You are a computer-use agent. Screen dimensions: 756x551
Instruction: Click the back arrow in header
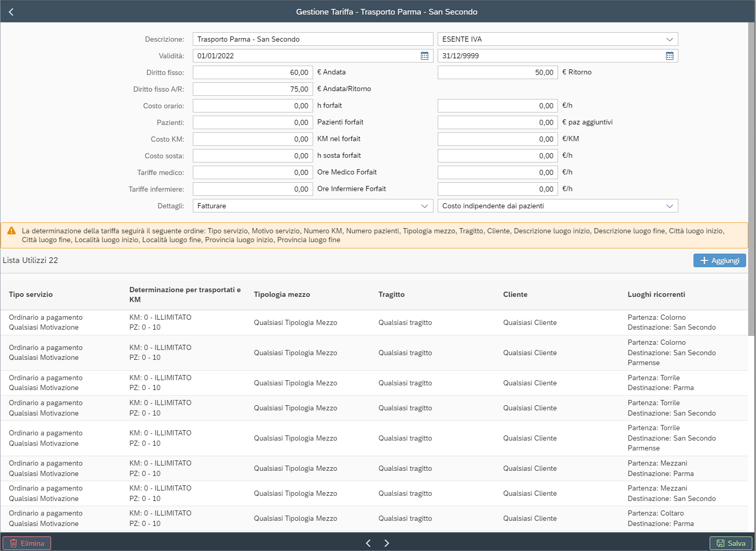click(x=11, y=11)
